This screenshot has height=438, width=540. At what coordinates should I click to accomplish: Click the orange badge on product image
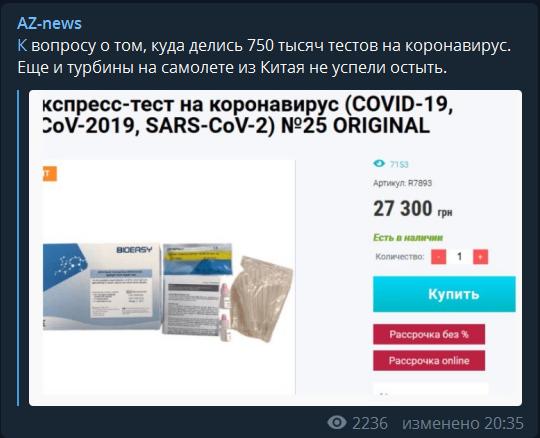pos(50,174)
